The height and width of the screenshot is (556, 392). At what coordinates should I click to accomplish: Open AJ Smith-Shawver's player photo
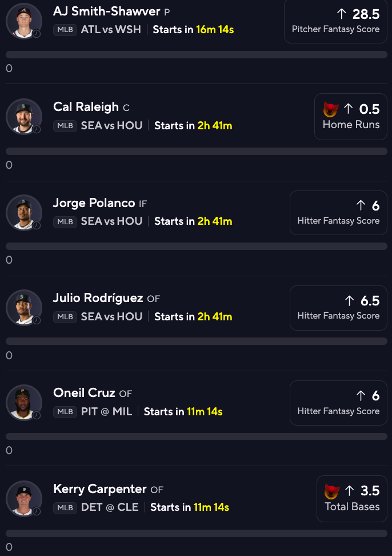(24, 21)
